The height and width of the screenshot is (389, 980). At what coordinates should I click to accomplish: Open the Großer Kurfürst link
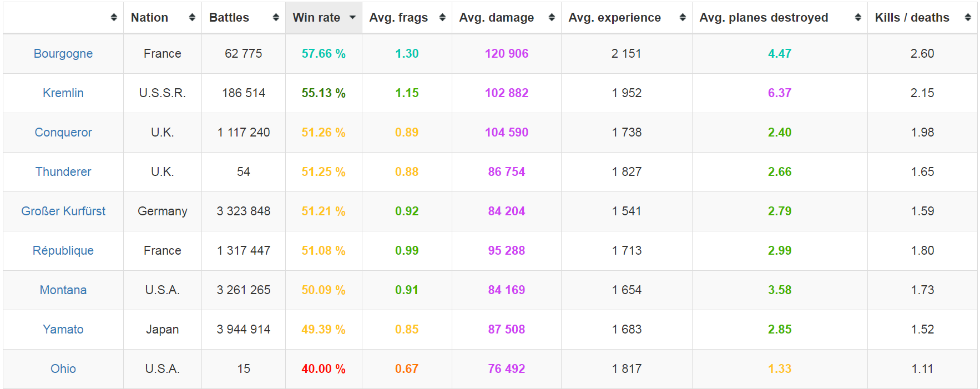click(x=63, y=211)
